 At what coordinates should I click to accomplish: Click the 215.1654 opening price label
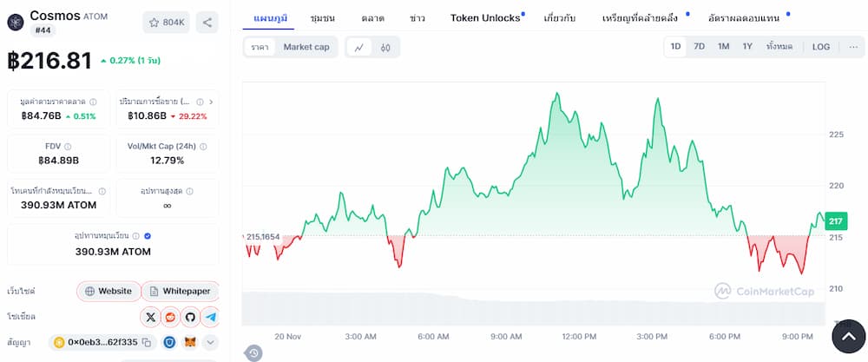tap(262, 236)
